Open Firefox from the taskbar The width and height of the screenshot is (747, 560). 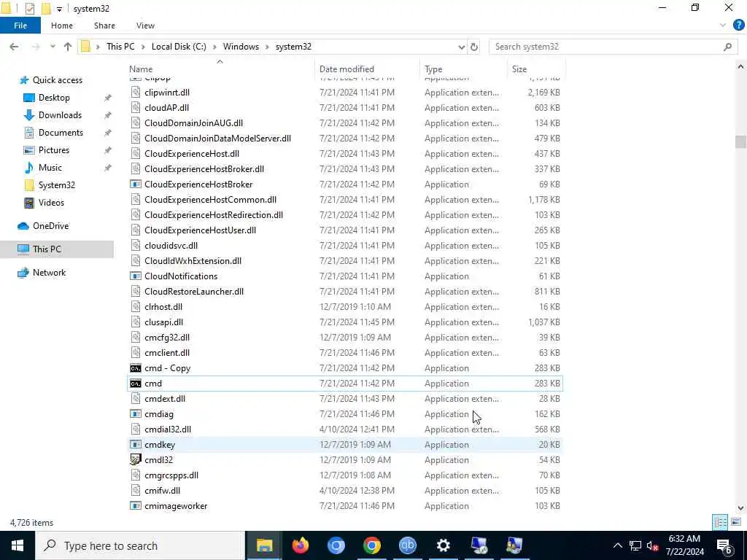pos(300,545)
